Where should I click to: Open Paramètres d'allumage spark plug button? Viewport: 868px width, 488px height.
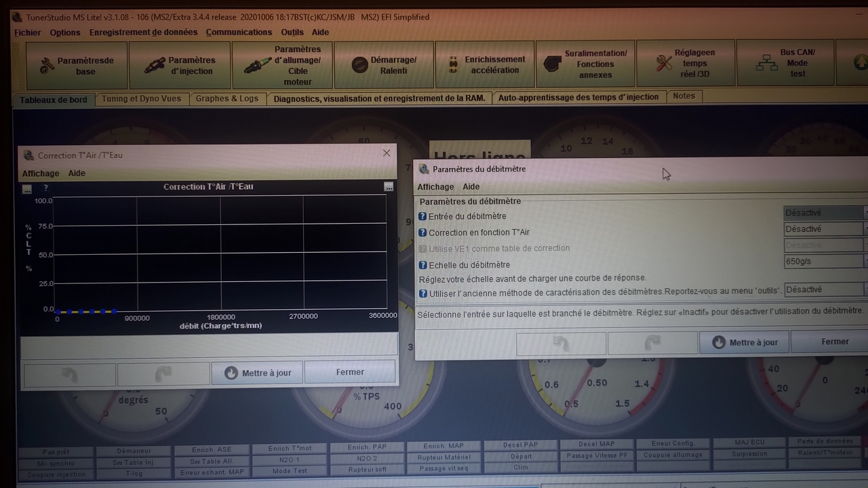[282, 66]
